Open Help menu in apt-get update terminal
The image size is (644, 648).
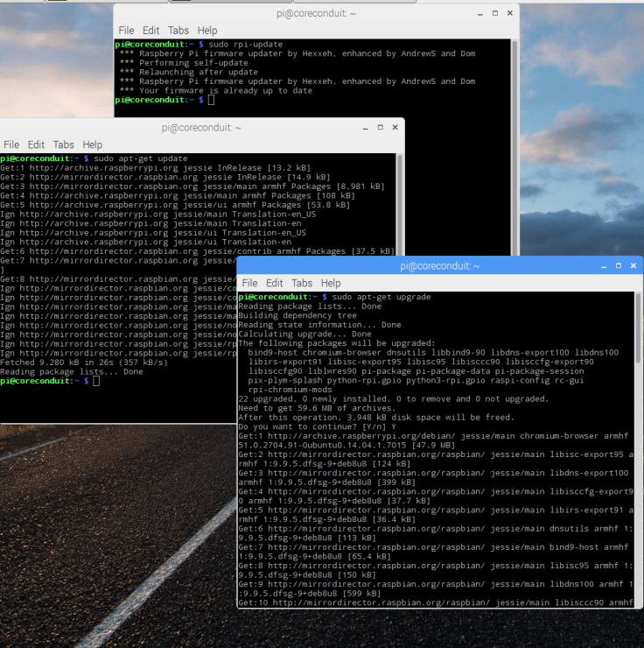(x=92, y=144)
